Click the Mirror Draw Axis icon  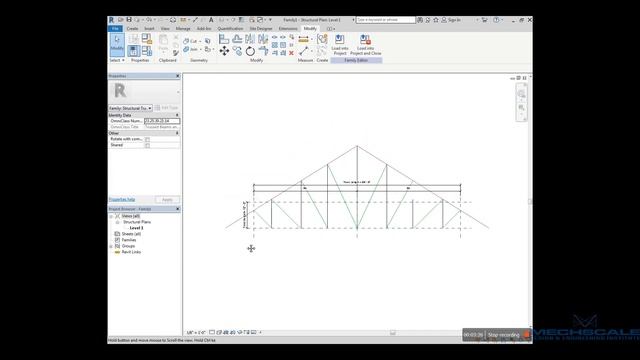point(263,39)
